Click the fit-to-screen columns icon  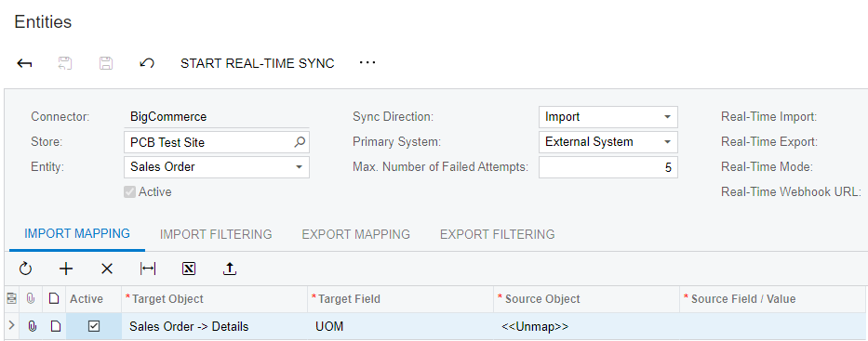click(x=148, y=269)
